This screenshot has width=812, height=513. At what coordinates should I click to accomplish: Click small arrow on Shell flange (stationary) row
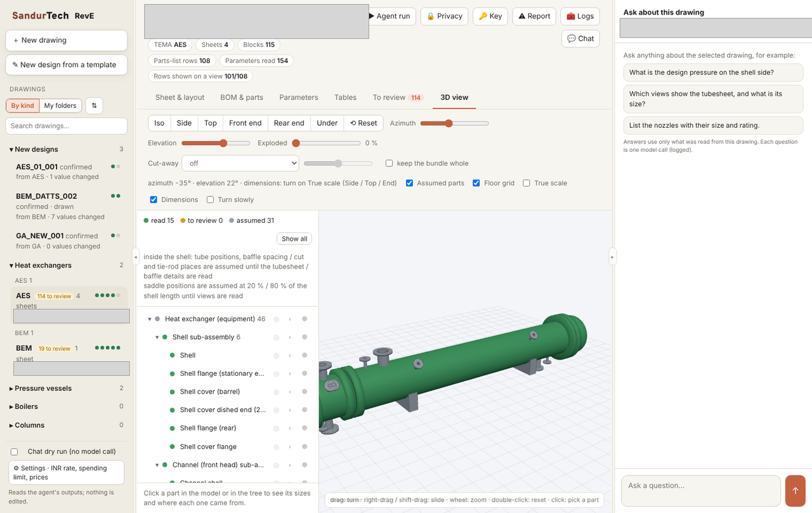pos(290,374)
